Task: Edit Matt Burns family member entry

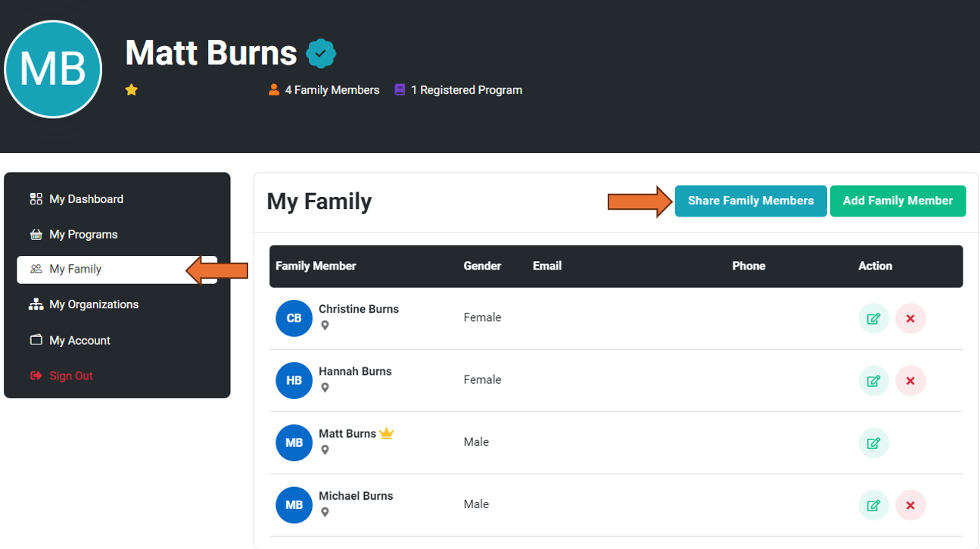Action: (x=873, y=443)
